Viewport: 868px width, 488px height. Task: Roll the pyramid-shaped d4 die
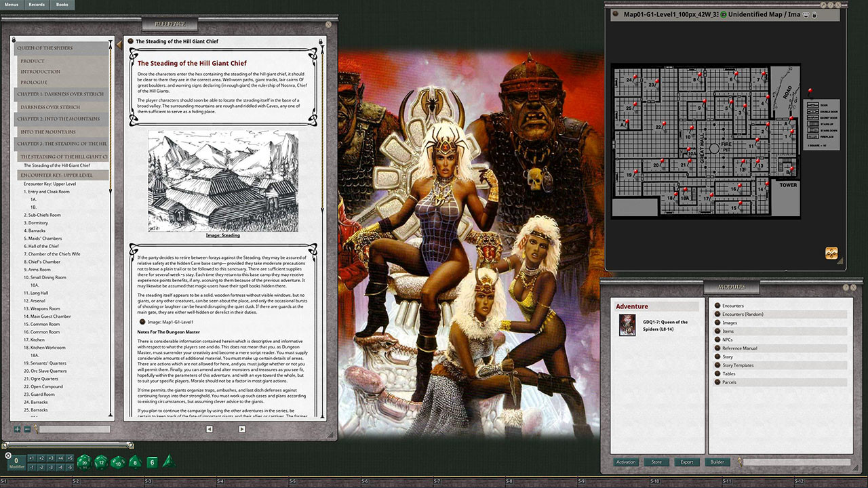pyautogui.click(x=170, y=462)
